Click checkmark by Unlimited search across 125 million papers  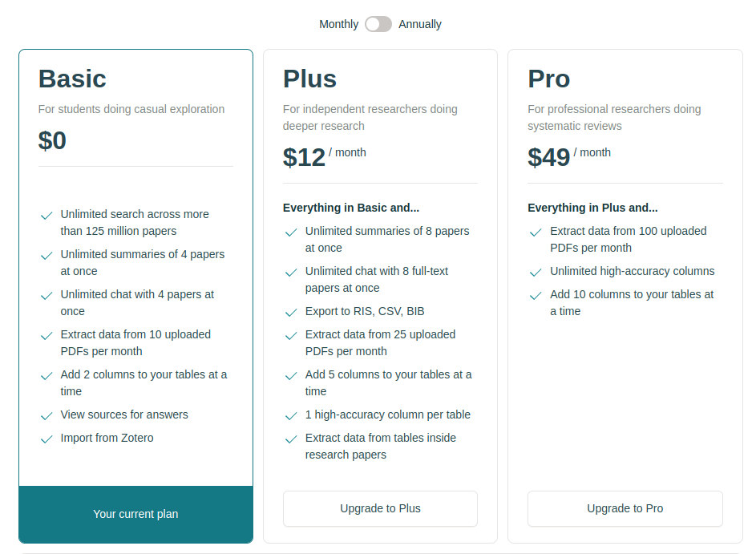[46, 216]
